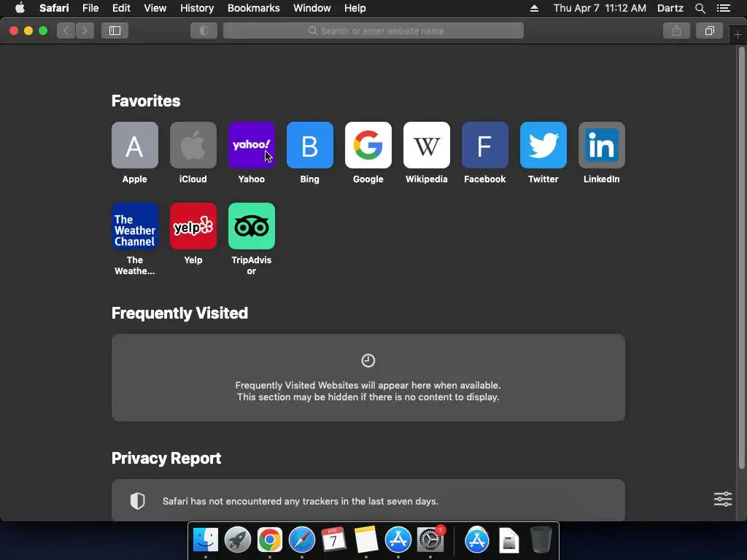Open the History menu
This screenshot has height=560, width=747.
point(197,8)
